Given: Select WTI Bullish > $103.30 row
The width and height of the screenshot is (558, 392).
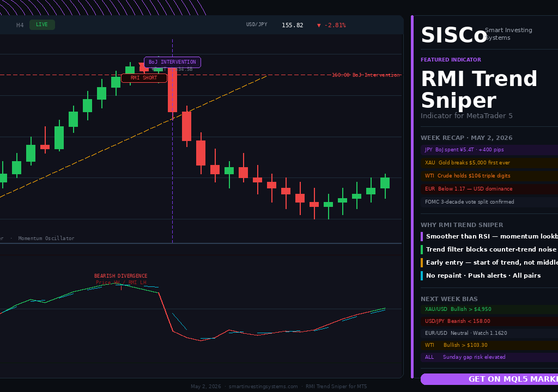Looking at the screenshot, I should pos(489,345).
